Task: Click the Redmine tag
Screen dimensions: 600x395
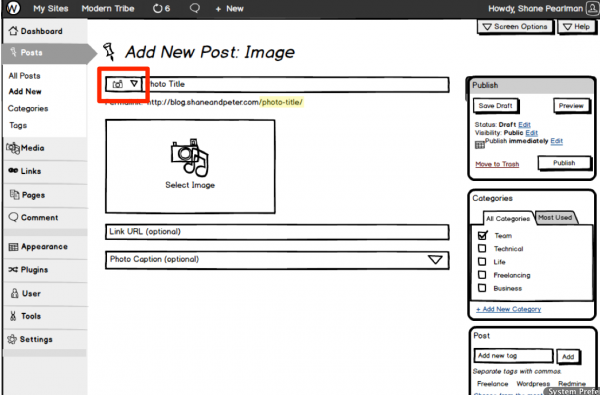Action: 572,384
